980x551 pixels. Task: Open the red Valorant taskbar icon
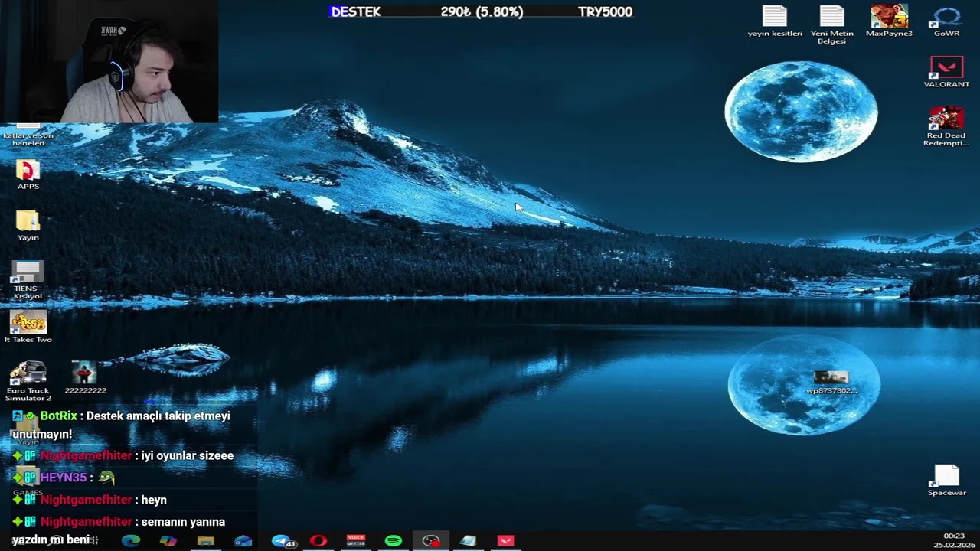coord(506,540)
